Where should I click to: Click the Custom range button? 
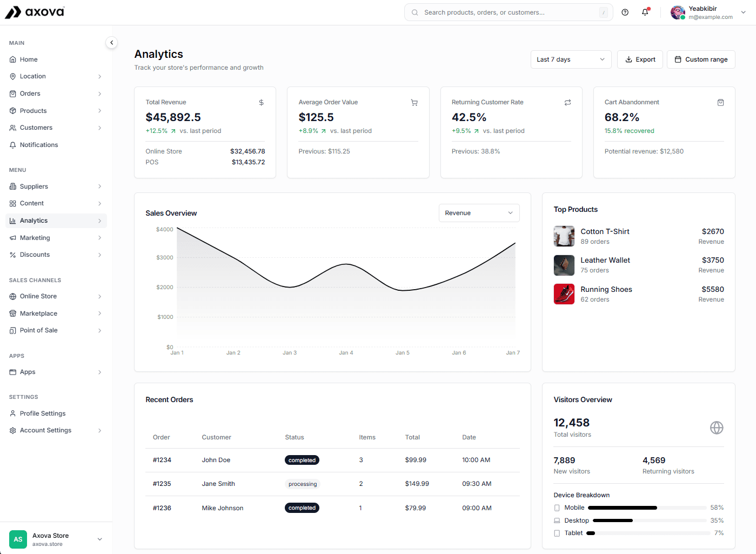pyautogui.click(x=701, y=59)
